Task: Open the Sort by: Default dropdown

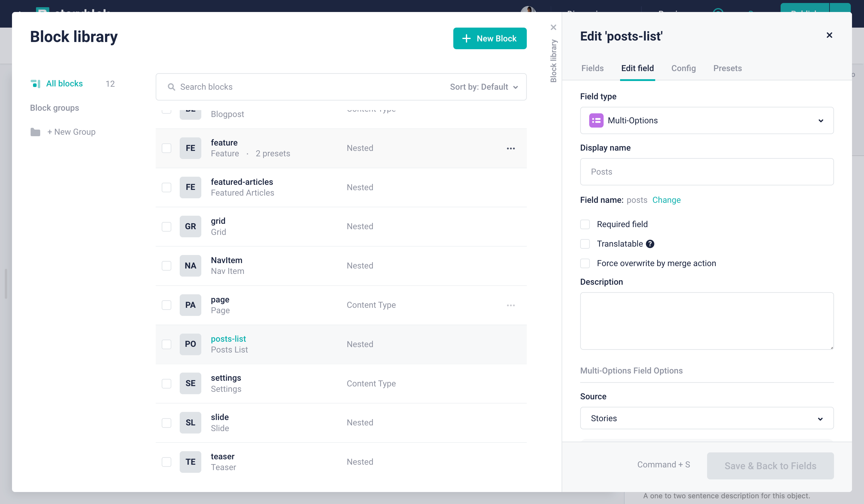Action: (x=484, y=87)
